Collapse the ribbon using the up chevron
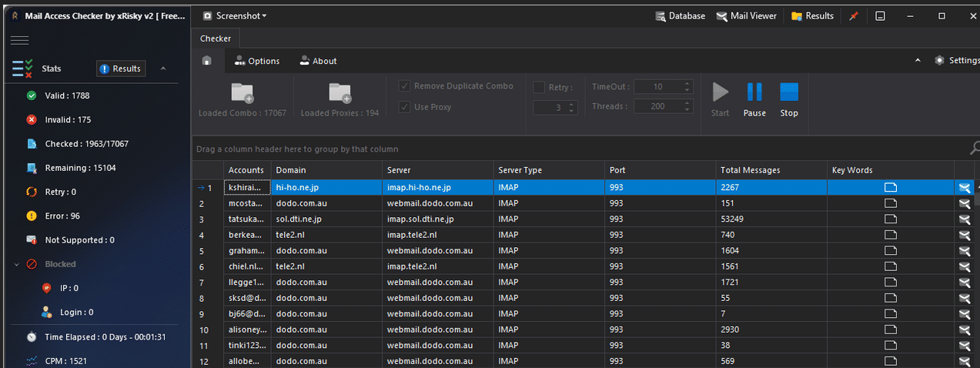The width and height of the screenshot is (980, 368). (917, 61)
